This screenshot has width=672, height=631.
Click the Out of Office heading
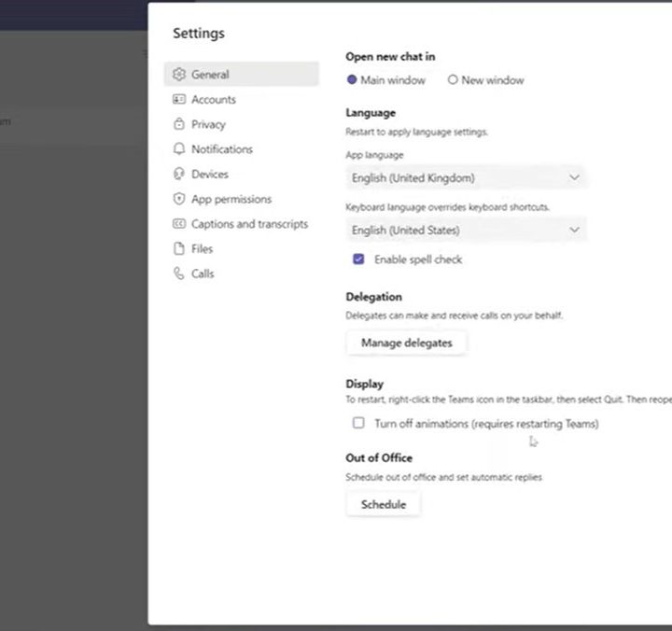(379, 457)
